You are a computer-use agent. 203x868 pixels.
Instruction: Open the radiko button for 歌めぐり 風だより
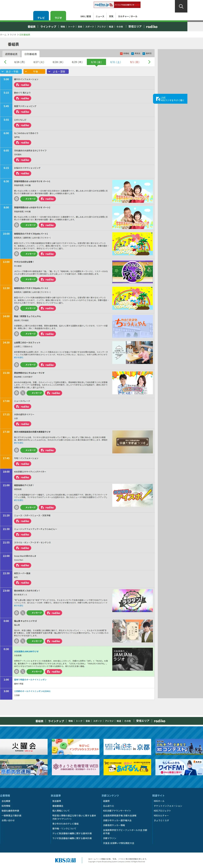[22, 98]
